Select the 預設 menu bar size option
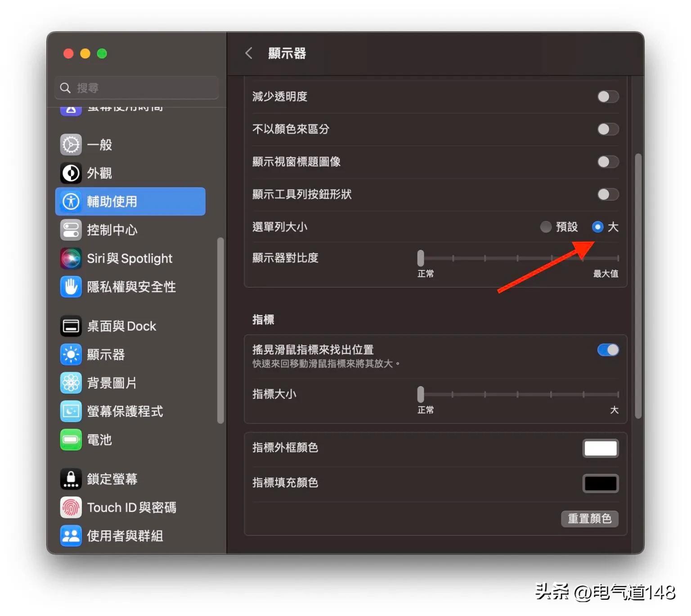This screenshot has height=616, width=691. point(546,227)
